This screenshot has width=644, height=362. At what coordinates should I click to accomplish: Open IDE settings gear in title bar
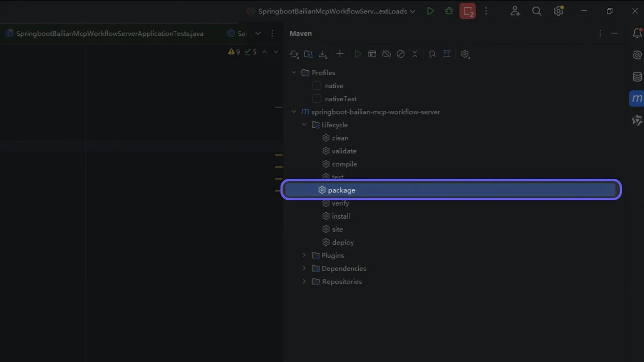(558, 11)
